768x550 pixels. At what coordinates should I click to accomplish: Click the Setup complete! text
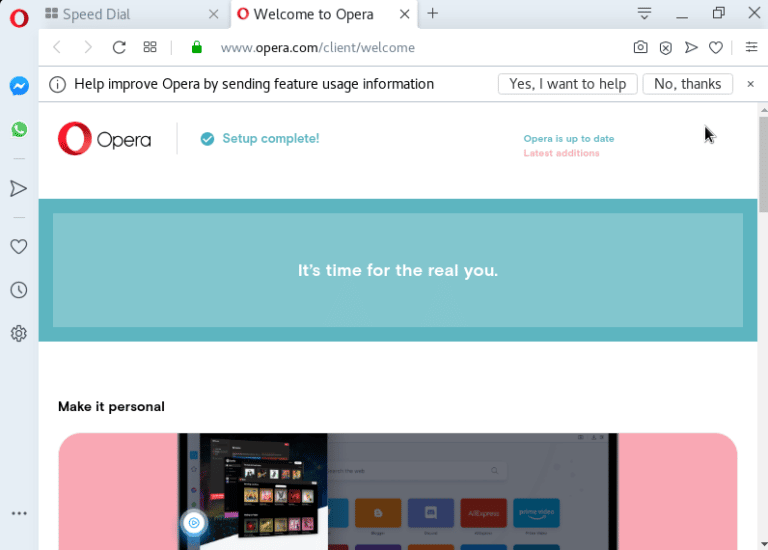pos(271,139)
